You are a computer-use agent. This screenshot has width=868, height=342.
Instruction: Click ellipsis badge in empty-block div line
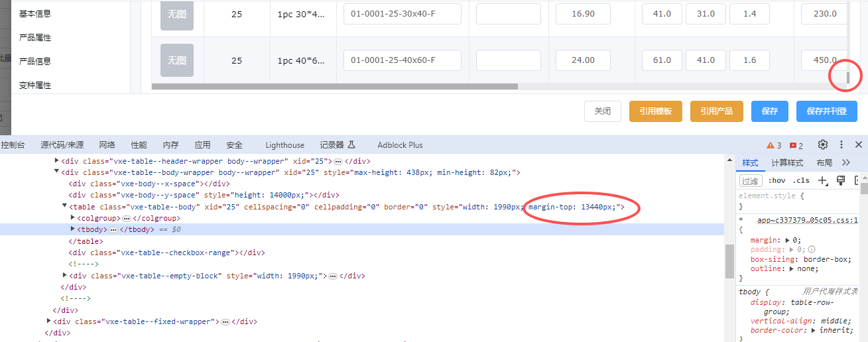point(333,276)
